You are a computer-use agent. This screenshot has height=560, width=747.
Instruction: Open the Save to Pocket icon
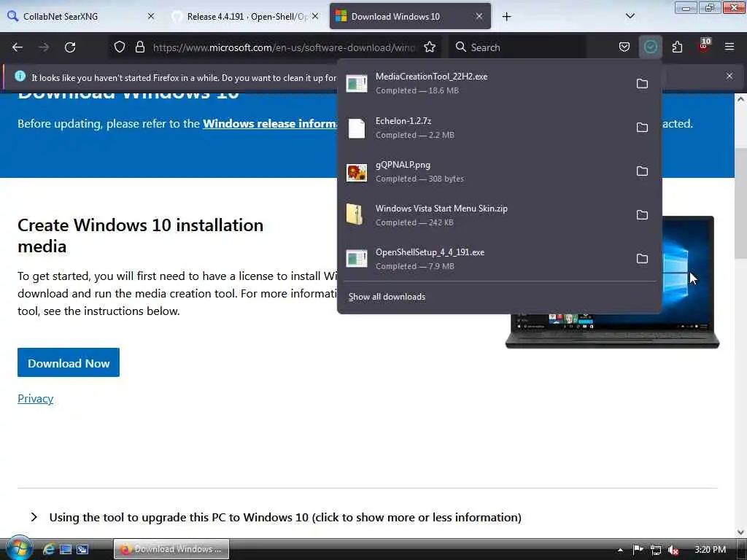click(x=624, y=47)
